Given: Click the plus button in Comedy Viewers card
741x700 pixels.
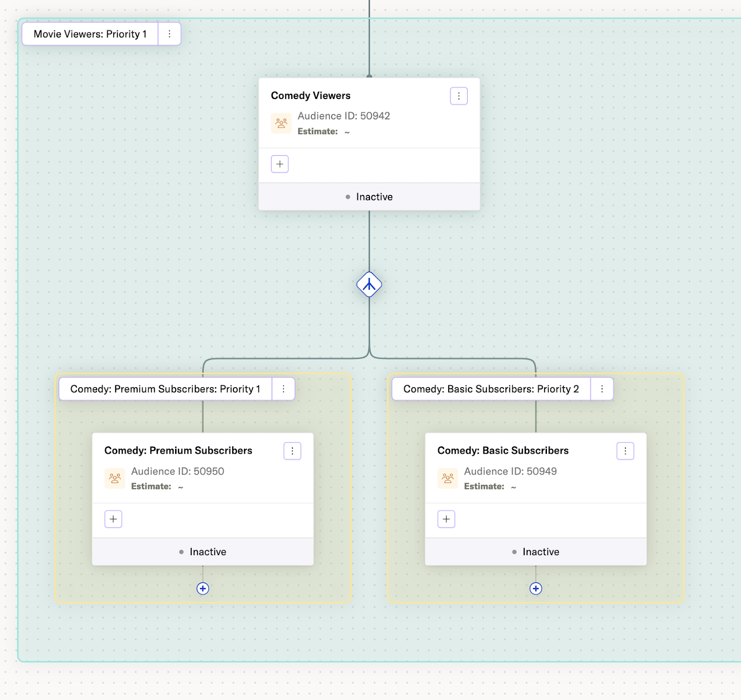Looking at the screenshot, I should (x=280, y=164).
